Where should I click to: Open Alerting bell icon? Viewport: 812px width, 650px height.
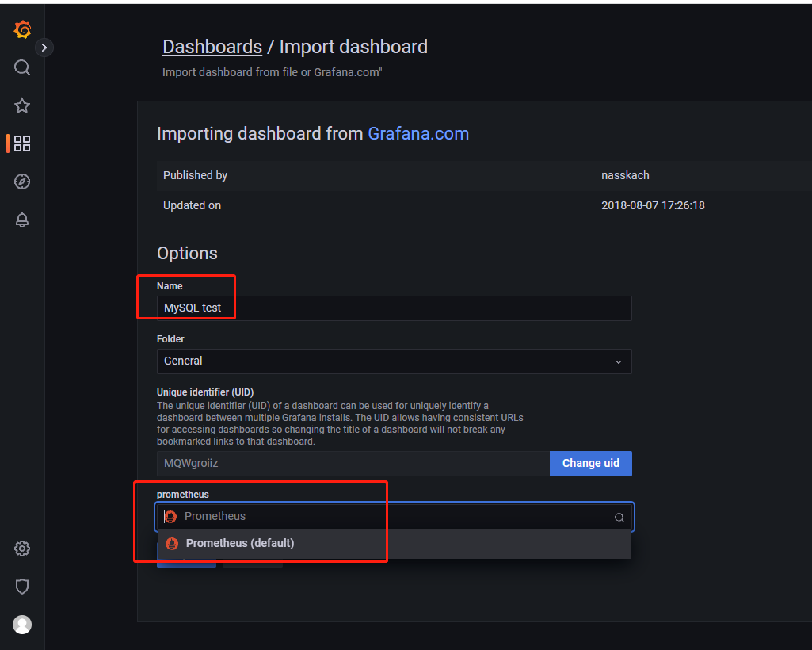(21, 220)
